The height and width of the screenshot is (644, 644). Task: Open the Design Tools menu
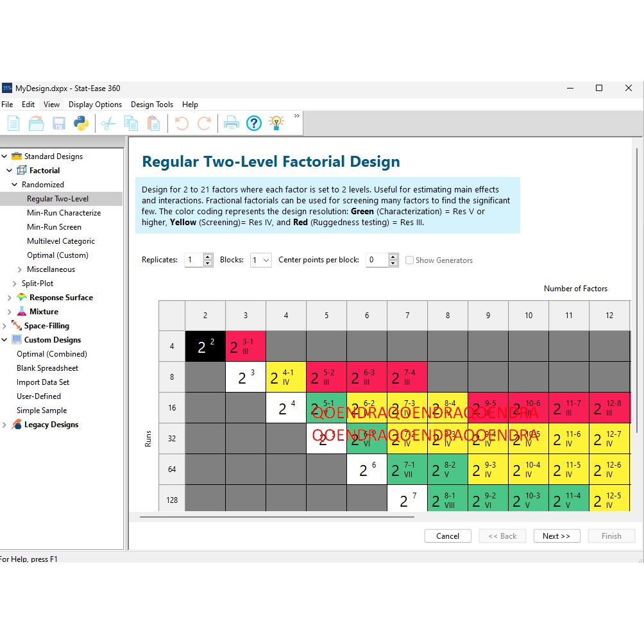pyautogui.click(x=152, y=105)
